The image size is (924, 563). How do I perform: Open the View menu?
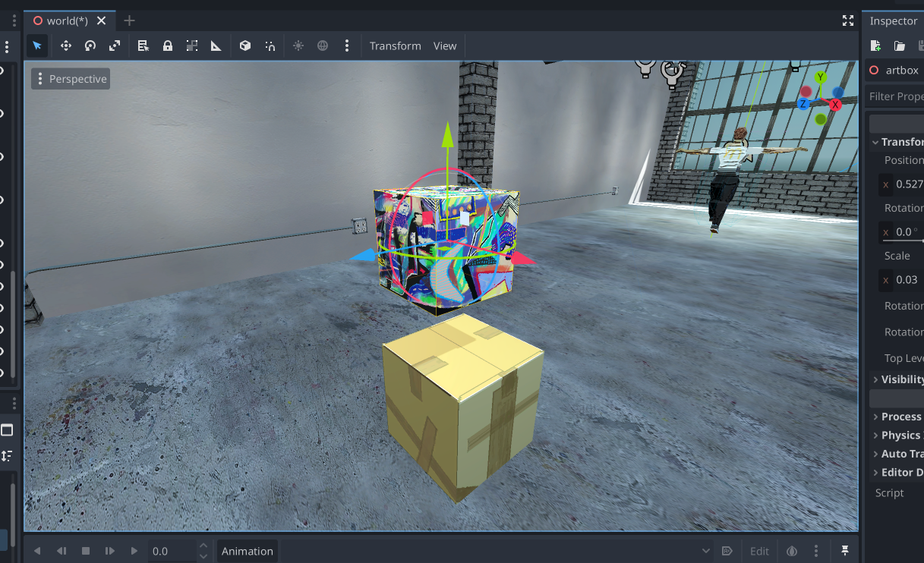[x=445, y=46]
